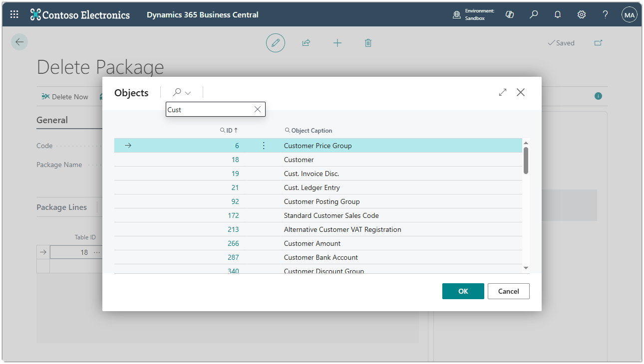Clear the Cust search text with the X
644x364 pixels.
click(258, 109)
